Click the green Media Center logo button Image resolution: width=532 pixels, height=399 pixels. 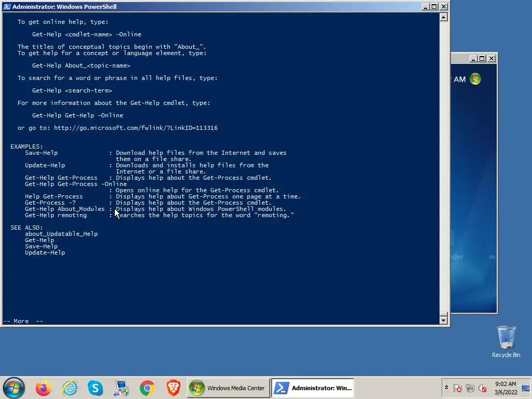point(475,79)
